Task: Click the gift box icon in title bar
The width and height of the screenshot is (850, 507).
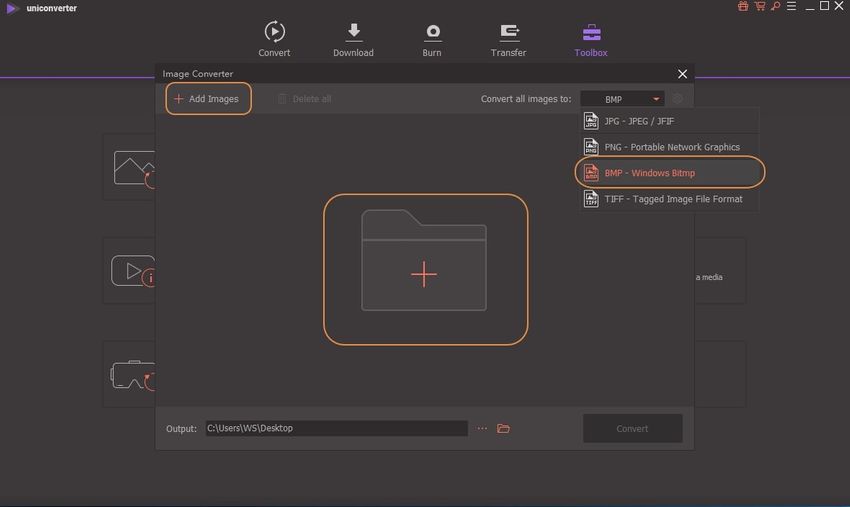Action: point(743,6)
